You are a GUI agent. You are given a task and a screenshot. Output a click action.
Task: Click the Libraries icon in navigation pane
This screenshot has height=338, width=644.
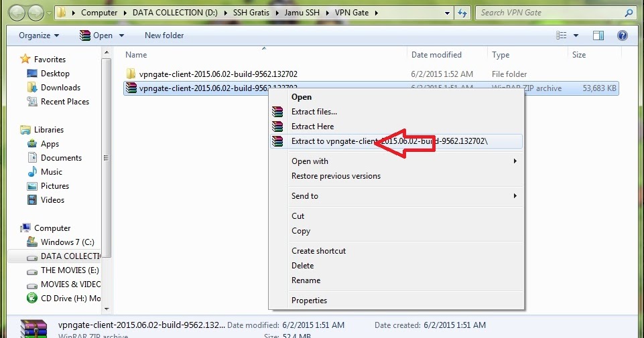(x=25, y=130)
